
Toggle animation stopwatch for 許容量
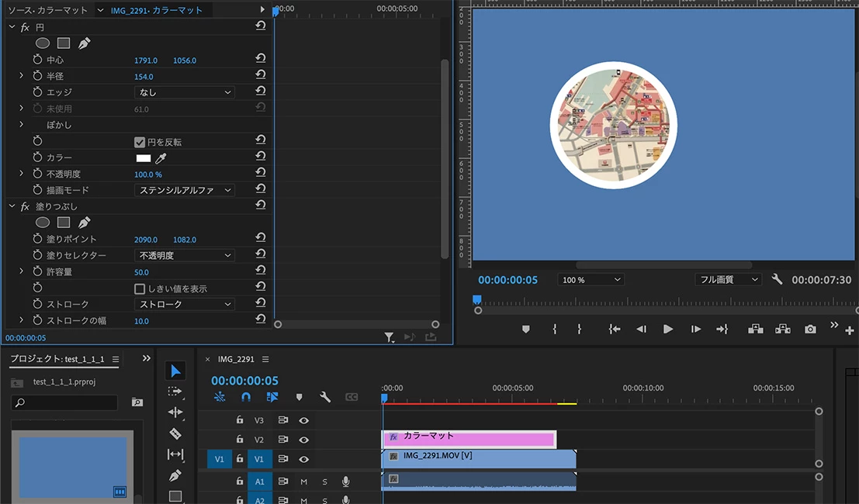(37, 271)
